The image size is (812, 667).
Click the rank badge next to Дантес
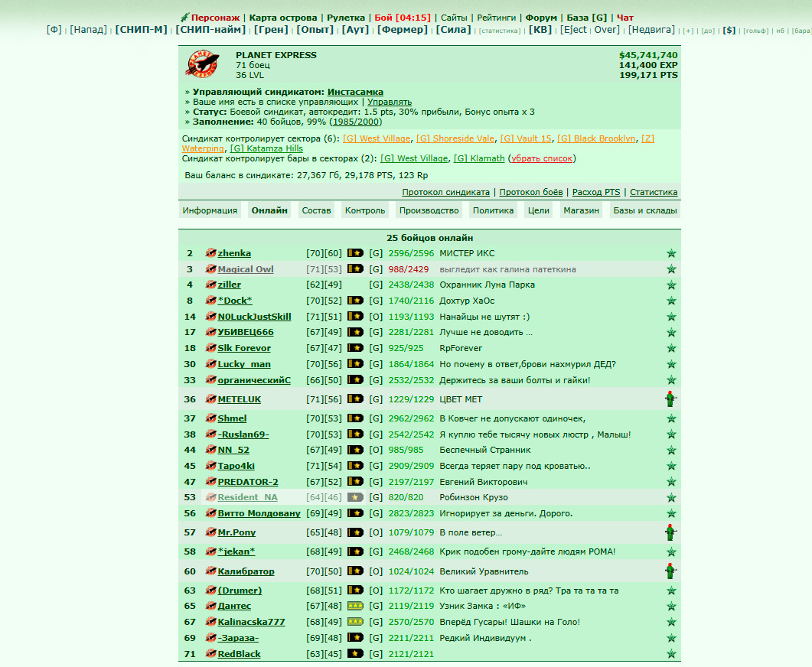pyautogui.click(x=355, y=606)
